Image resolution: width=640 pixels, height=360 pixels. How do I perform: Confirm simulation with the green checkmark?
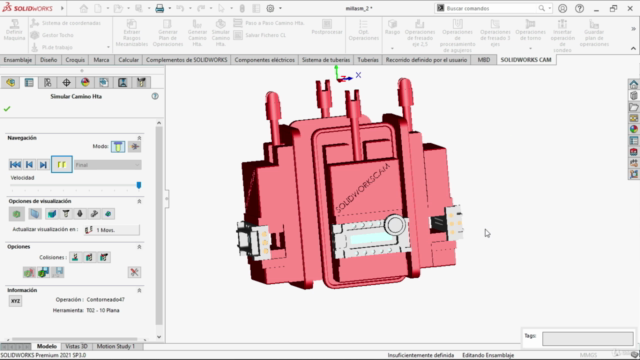pos(7,109)
